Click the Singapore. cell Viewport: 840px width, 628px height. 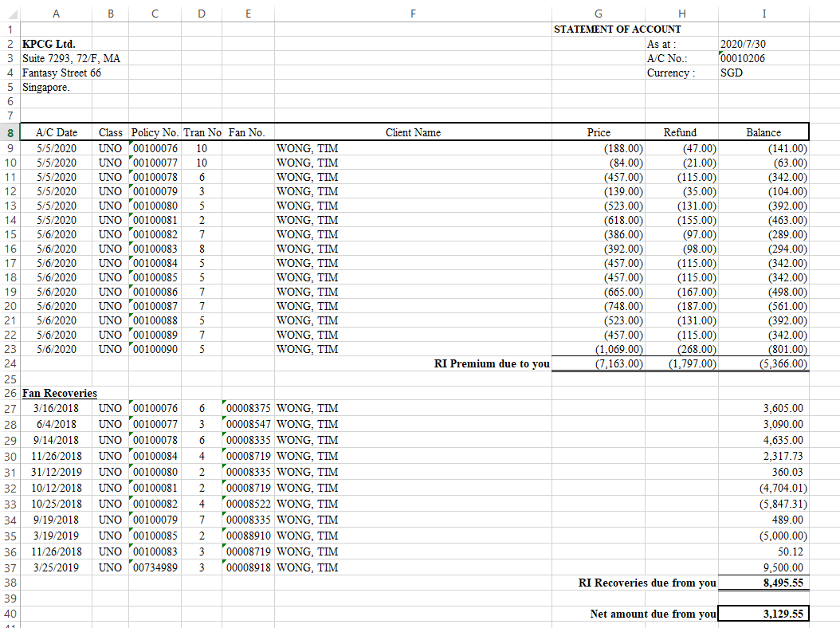click(46, 88)
